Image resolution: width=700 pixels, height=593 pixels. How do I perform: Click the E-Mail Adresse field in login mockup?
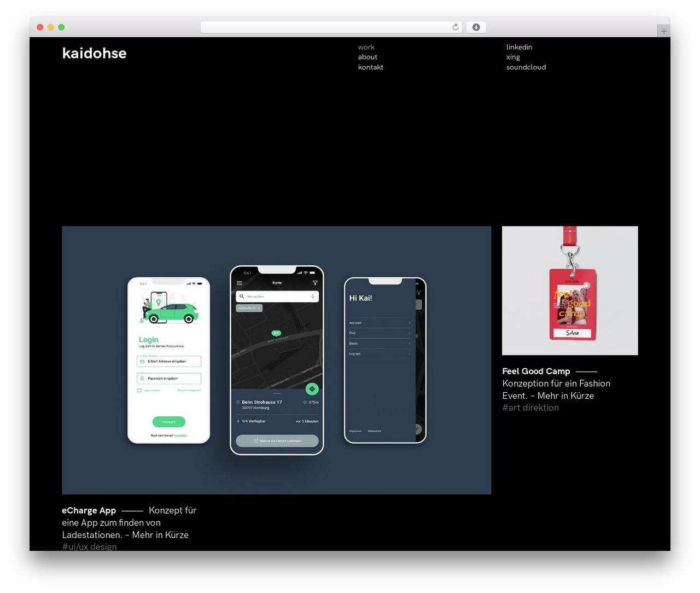(169, 362)
